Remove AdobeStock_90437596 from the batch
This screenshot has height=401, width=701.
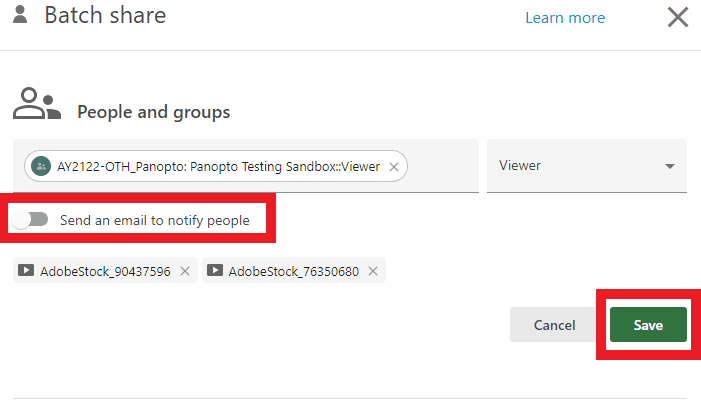tap(184, 271)
